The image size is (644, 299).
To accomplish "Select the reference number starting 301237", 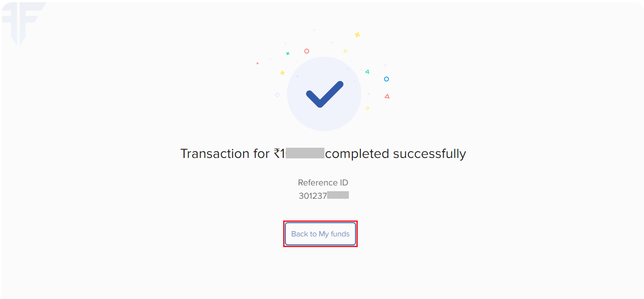I will 324,196.
